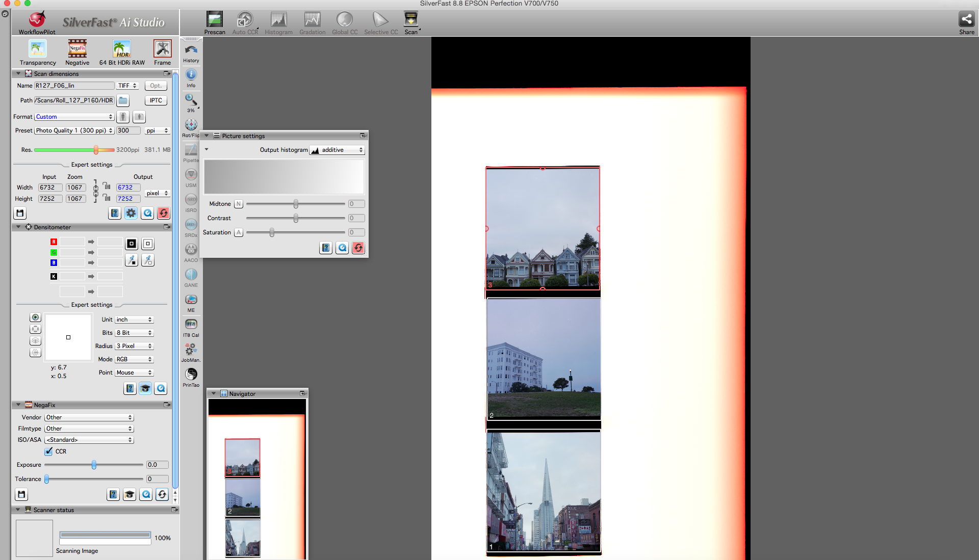
Task: Click the Share icon
Action: [966, 23]
